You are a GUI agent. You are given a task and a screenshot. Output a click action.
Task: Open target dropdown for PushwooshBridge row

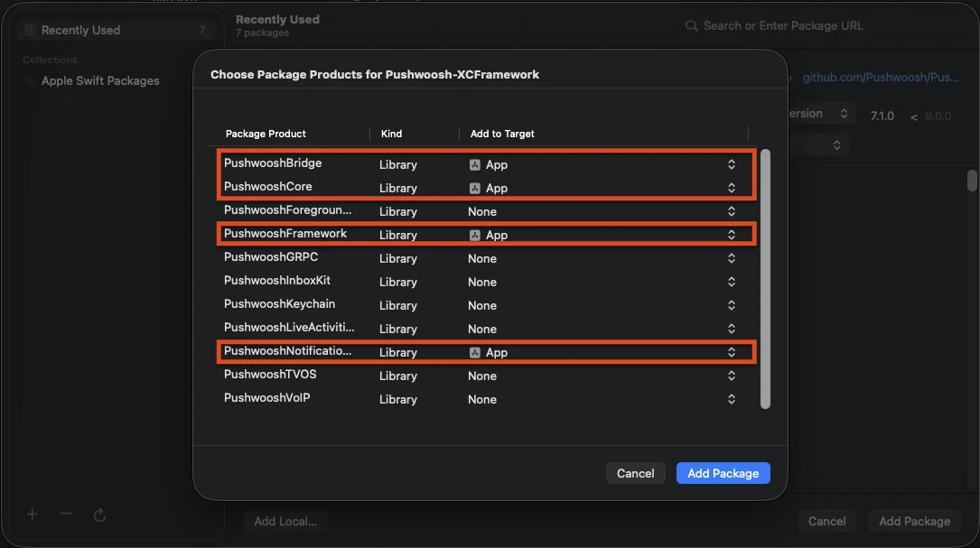click(x=732, y=164)
